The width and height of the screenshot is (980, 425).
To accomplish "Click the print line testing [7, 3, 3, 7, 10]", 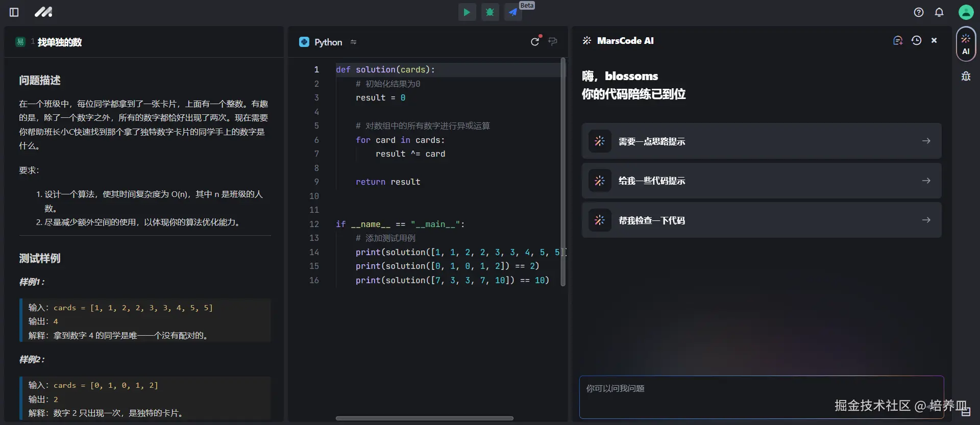I will pos(452,280).
